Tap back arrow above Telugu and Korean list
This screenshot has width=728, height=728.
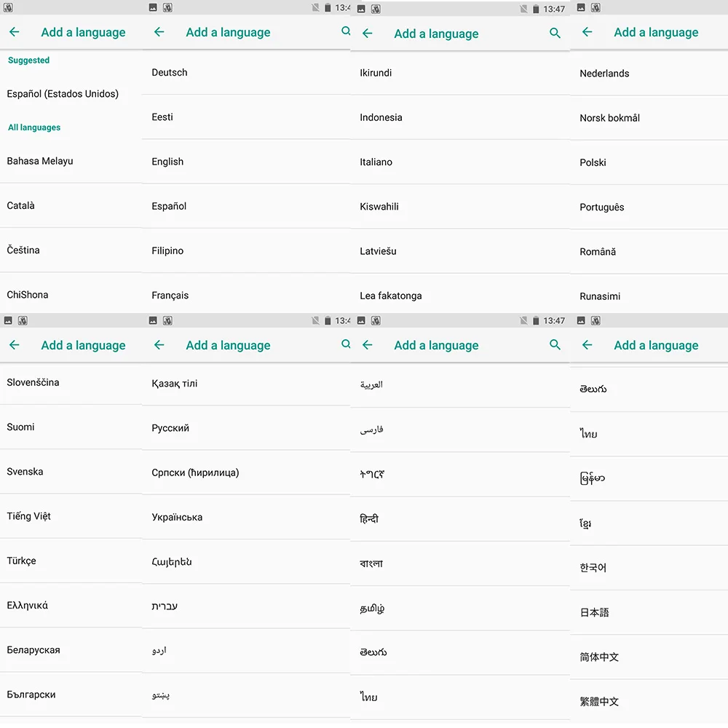click(587, 345)
